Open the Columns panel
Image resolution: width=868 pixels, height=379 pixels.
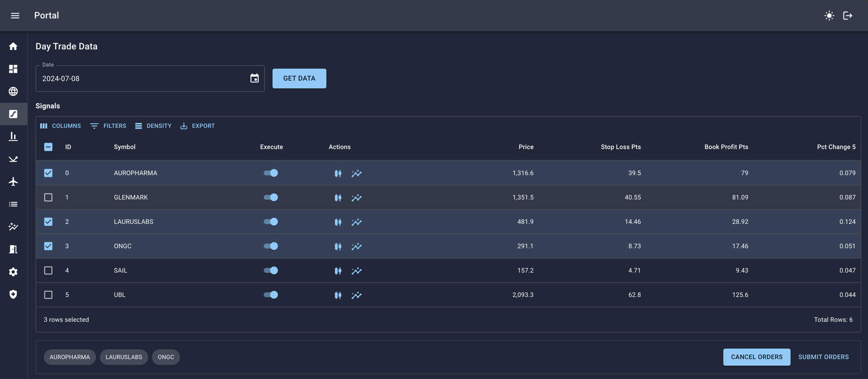61,126
